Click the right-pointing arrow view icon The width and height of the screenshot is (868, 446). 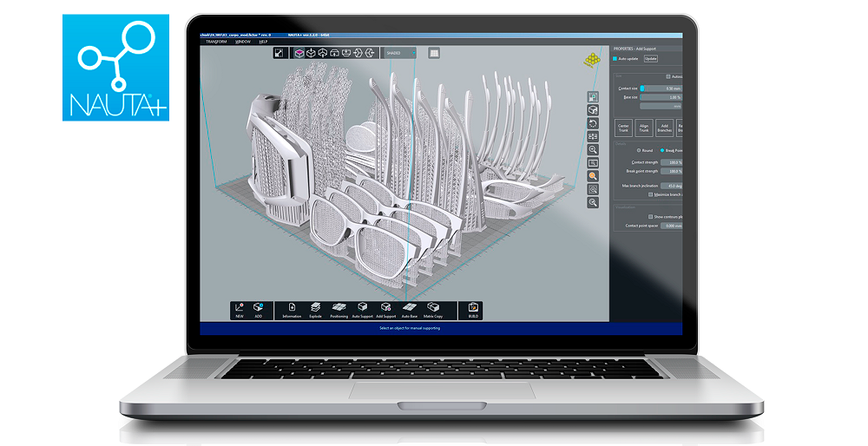click(x=358, y=53)
